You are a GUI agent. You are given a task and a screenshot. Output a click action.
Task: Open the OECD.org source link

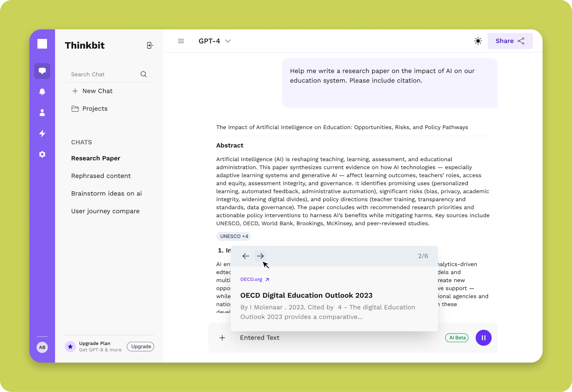pyautogui.click(x=254, y=279)
